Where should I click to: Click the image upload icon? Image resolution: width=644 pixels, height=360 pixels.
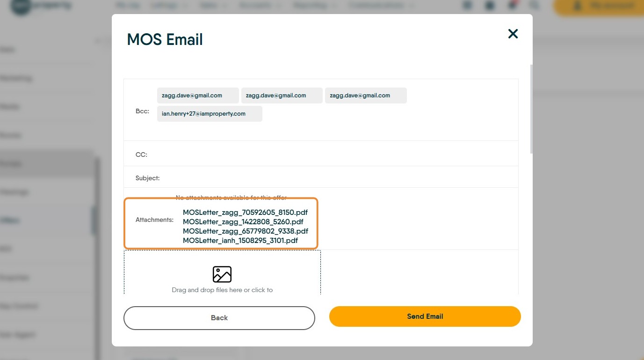coord(222,274)
